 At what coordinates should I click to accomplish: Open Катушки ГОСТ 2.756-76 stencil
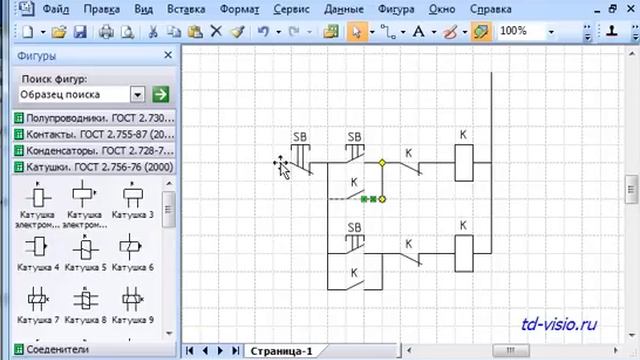point(94,167)
